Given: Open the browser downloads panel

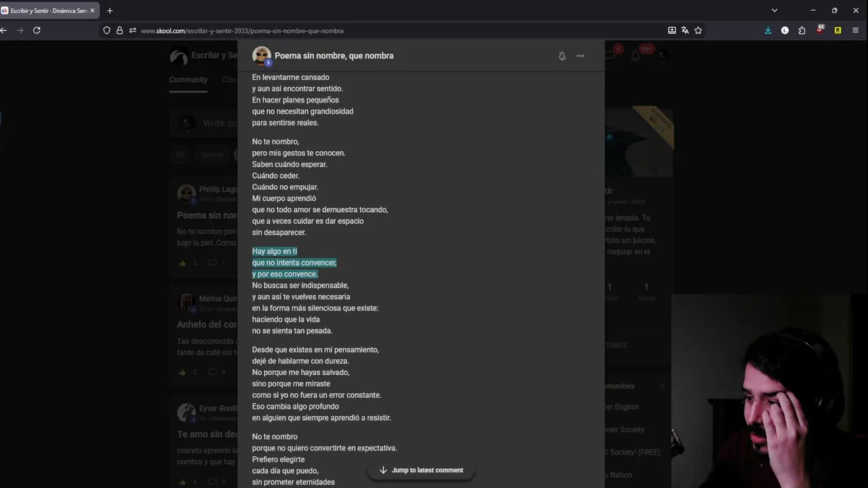Looking at the screenshot, I should click(x=768, y=30).
